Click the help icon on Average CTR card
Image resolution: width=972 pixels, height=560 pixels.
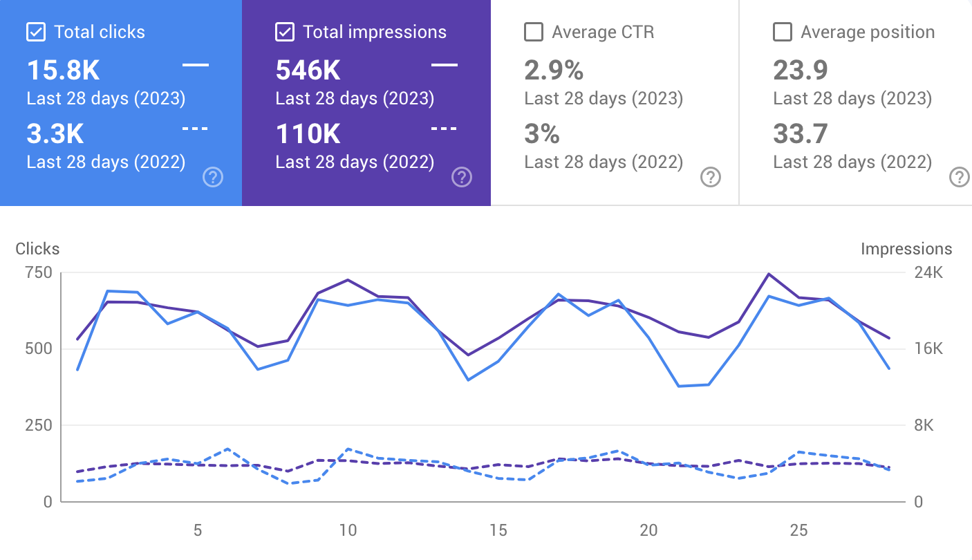(x=710, y=178)
